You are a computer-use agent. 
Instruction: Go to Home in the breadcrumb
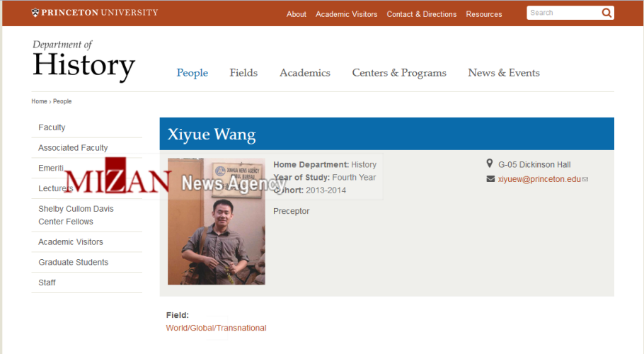pos(39,101)
